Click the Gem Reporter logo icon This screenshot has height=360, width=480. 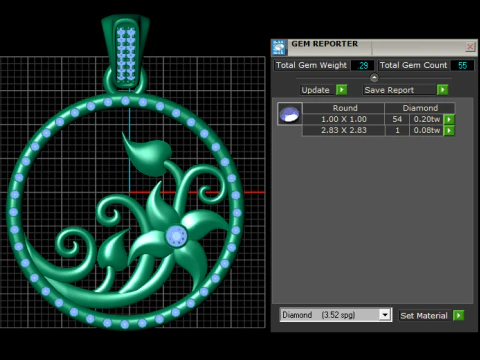(x=279, y=47)
